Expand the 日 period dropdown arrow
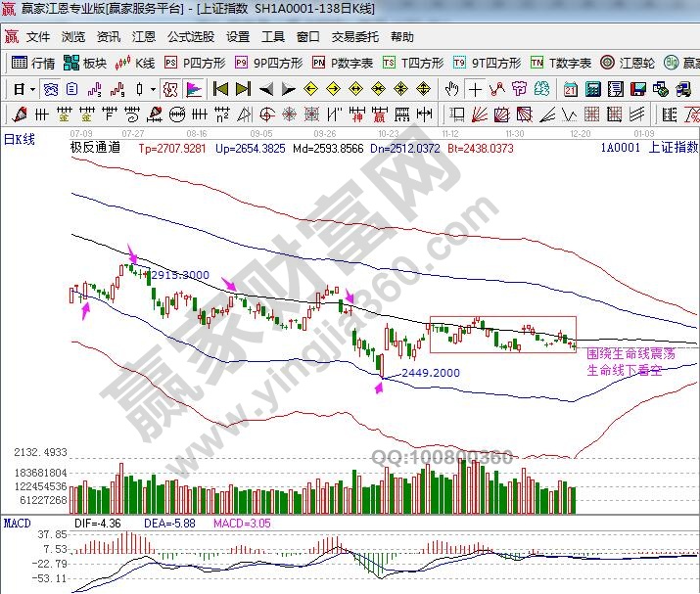Viewport: 700px width, 594px height. [32, 89]
